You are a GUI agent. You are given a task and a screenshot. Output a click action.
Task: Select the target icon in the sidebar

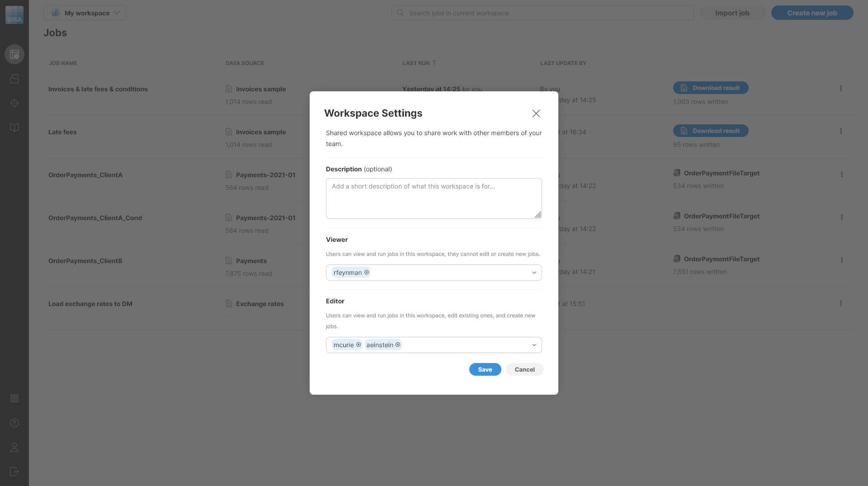(14, 103)
